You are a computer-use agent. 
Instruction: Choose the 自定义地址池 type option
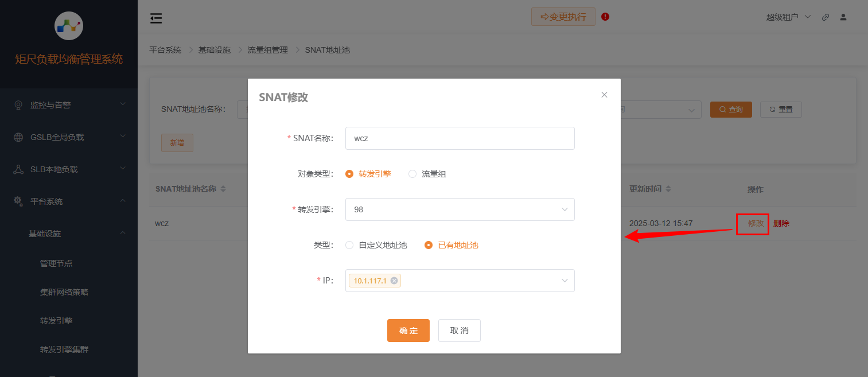tap(349, 245)
